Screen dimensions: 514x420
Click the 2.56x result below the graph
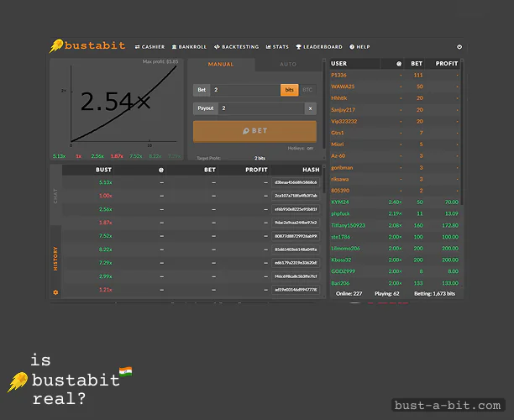coord(97,156)
